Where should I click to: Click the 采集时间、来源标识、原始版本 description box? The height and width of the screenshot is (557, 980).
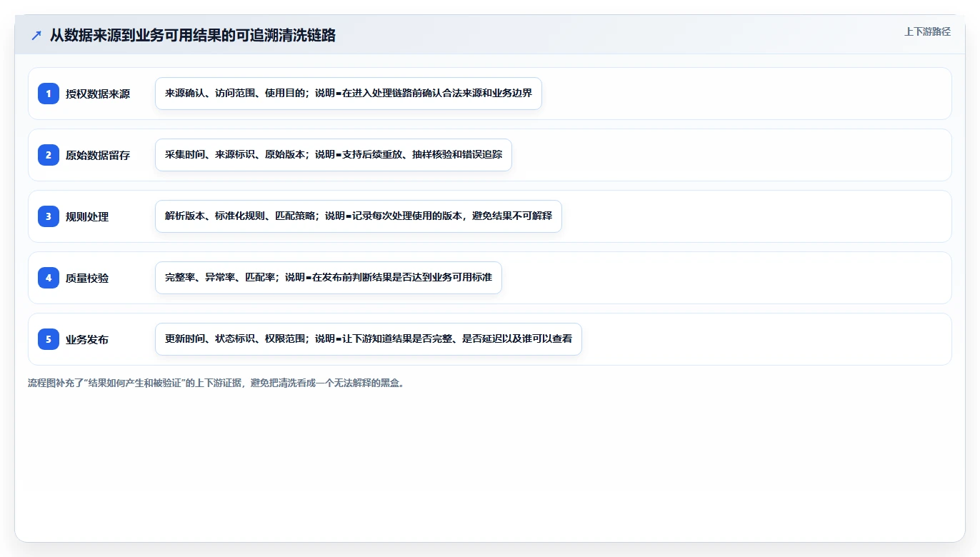coord(334,155)
